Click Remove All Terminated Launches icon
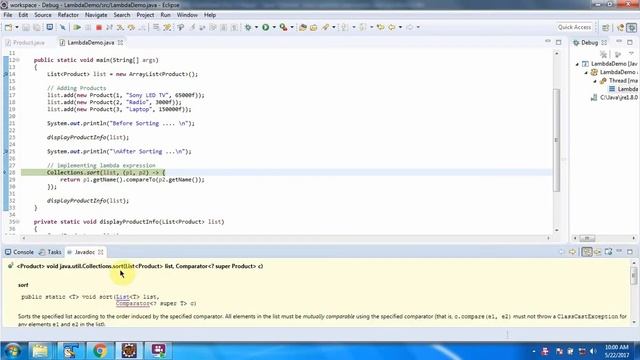Screen dimensions: 640x360 pyautogui.click(x=603, y=54)
